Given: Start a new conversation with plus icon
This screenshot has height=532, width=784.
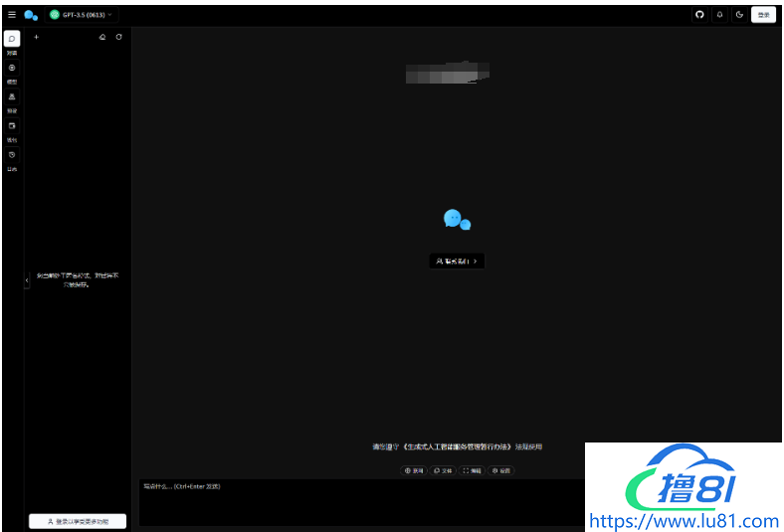Looking at the screenshot, I should (37, 37).
